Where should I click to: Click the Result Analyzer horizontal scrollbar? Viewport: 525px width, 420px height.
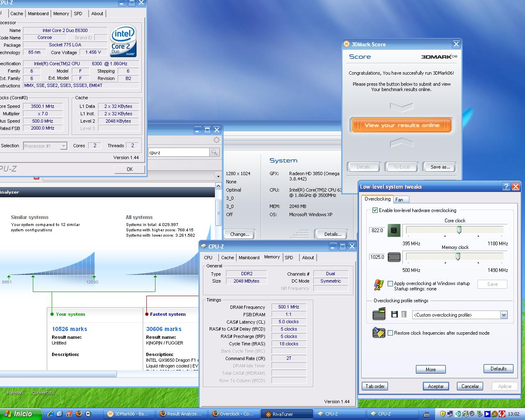[x=58, y=374]
